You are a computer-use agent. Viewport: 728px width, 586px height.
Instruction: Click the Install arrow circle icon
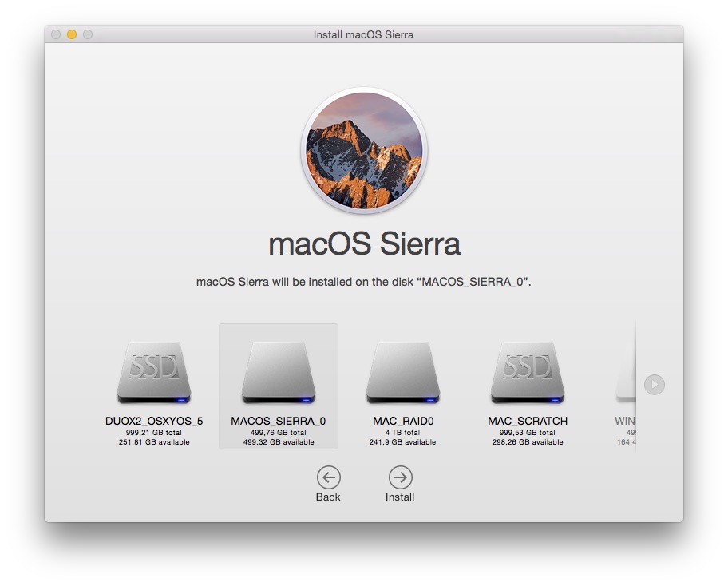(400, 477)
